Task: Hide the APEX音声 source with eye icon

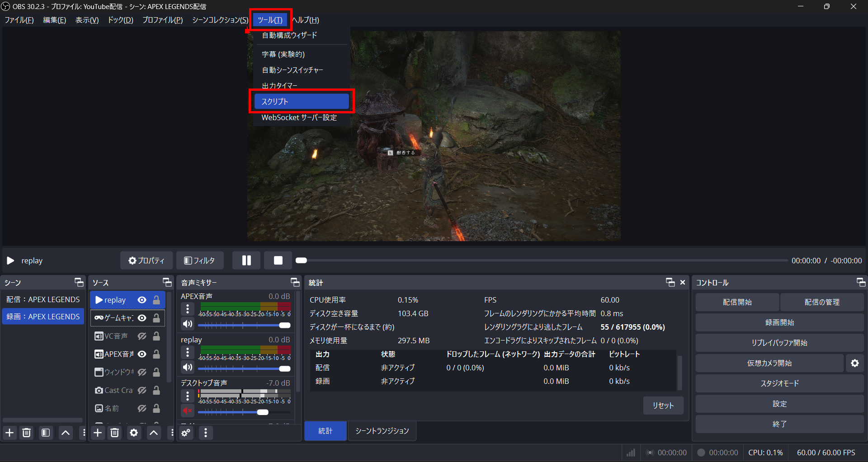Action: tap(142, 354)
